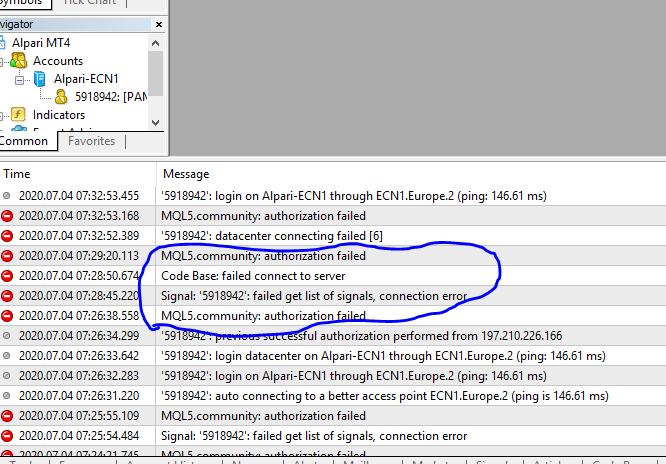Select 'login datacenter on Alpari-ECN1' message
The height and width of the screenshot is (464, 666).
click(384, 356)
